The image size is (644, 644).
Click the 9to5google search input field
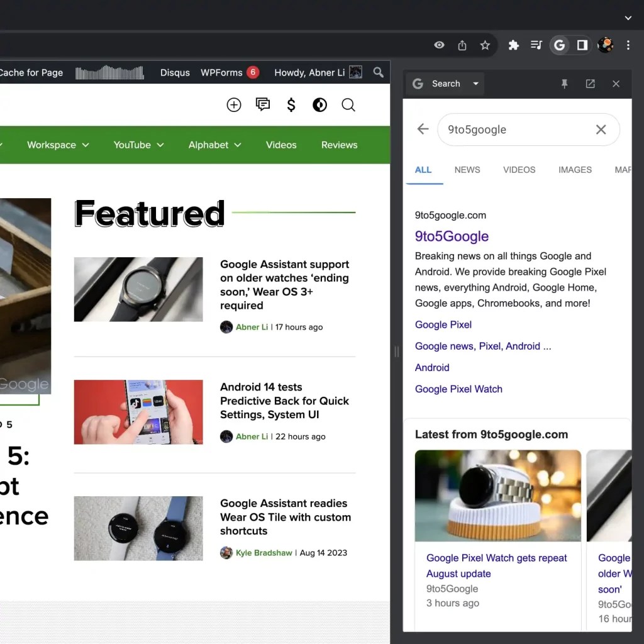503,130
